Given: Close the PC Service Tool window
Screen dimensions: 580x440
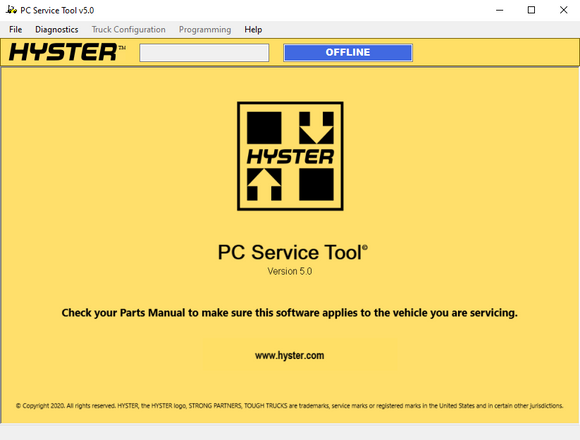Looking at the screenshot, I should click(x=563, y=10).
